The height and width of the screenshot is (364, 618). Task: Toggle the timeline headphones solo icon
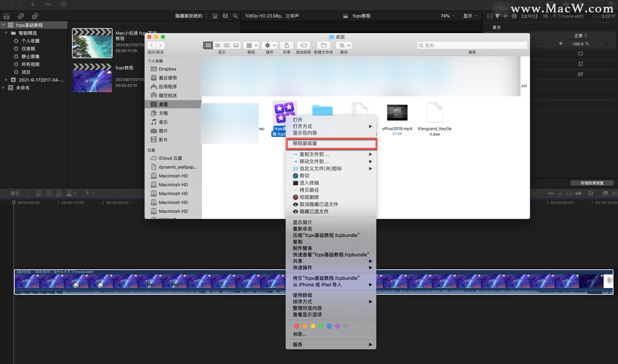569,193
